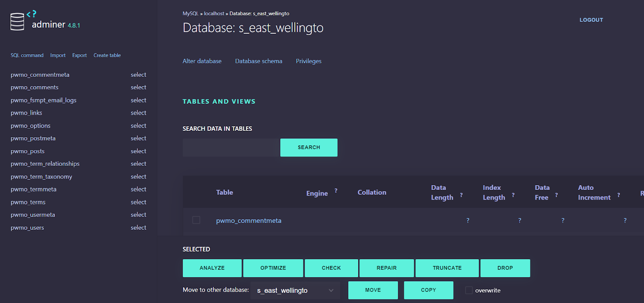This screenshot has width=644, height=303.
Task: Click the REPAIR button
Action: point(387,268)
